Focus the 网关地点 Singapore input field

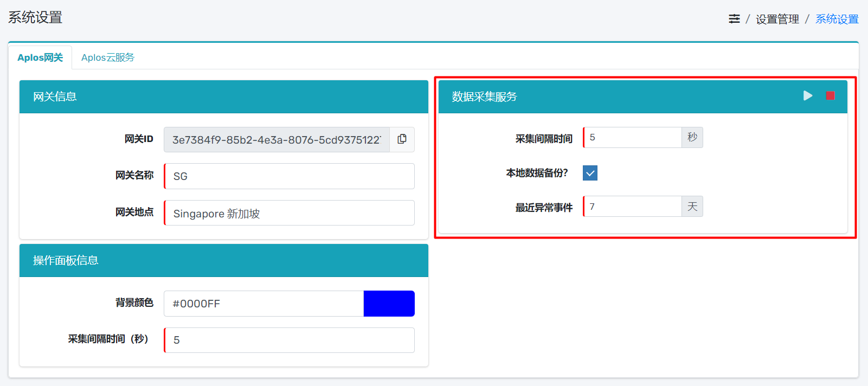pyautogui.click(x=289, y=213)
